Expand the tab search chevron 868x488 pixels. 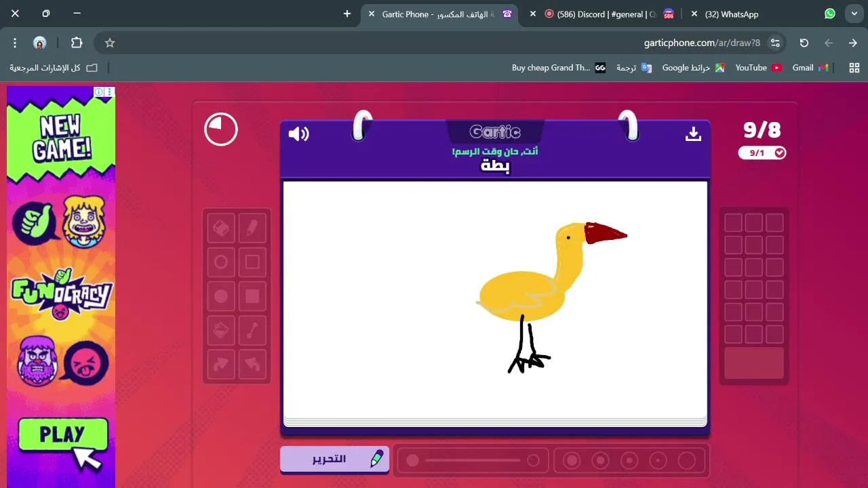[x=854, y=14]
